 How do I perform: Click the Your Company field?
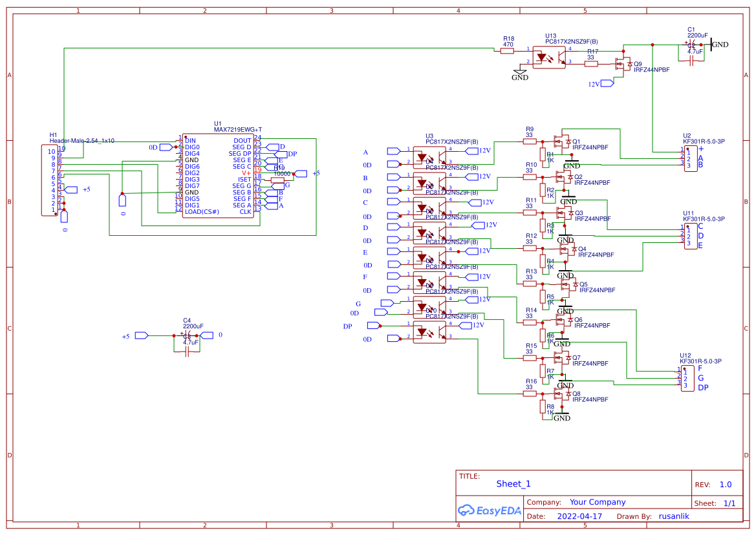point(597,502)
